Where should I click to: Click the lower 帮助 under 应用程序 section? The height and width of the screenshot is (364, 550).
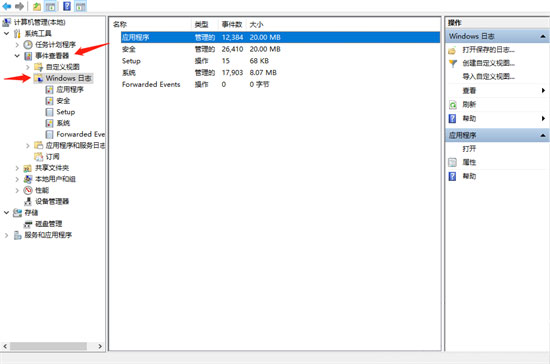[469, 176]
